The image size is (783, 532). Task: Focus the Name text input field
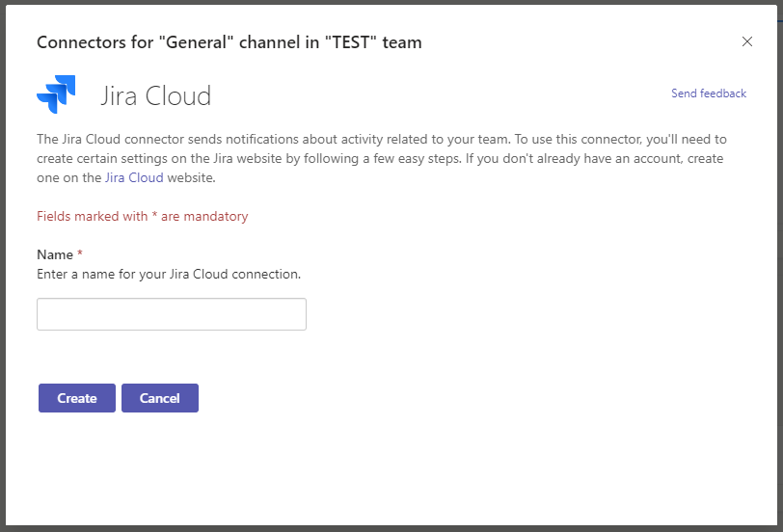pos(172,314)
